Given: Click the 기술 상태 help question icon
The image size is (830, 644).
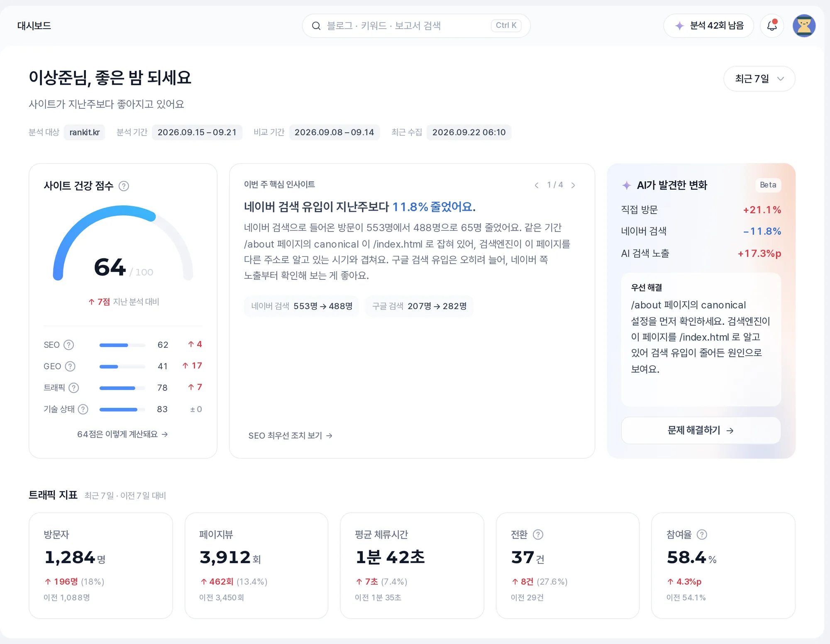Looking at the screenshot, I should [x=83, y=409].
